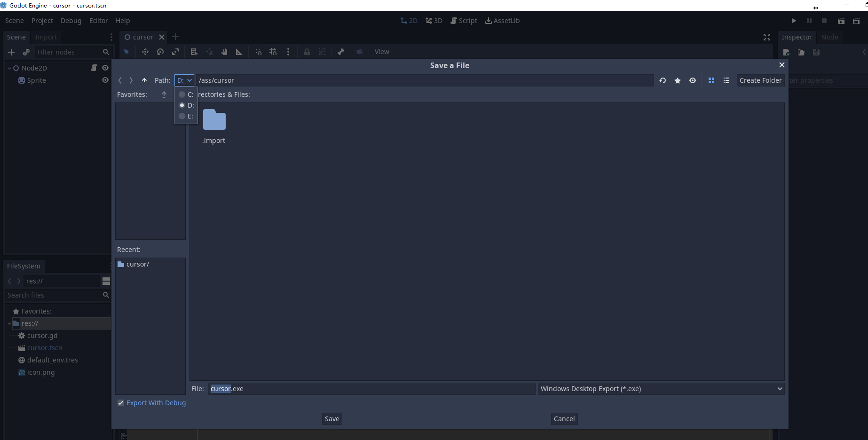Select drive E: radio option
This screenshot has width=868, height=440.
point(186,116)
